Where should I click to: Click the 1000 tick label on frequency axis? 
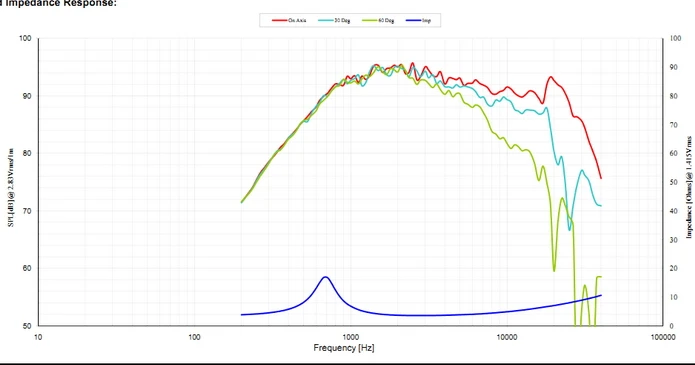coord(350,337)
